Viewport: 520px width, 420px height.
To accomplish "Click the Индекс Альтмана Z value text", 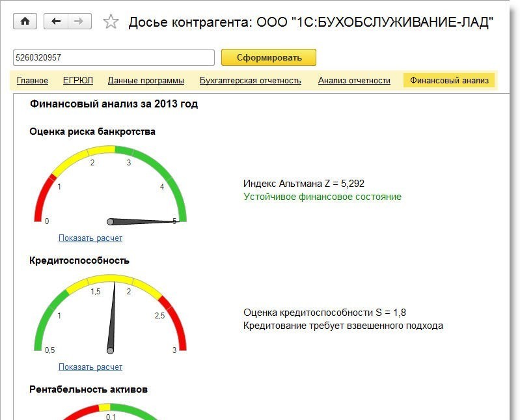I will [x=308, y=184].
